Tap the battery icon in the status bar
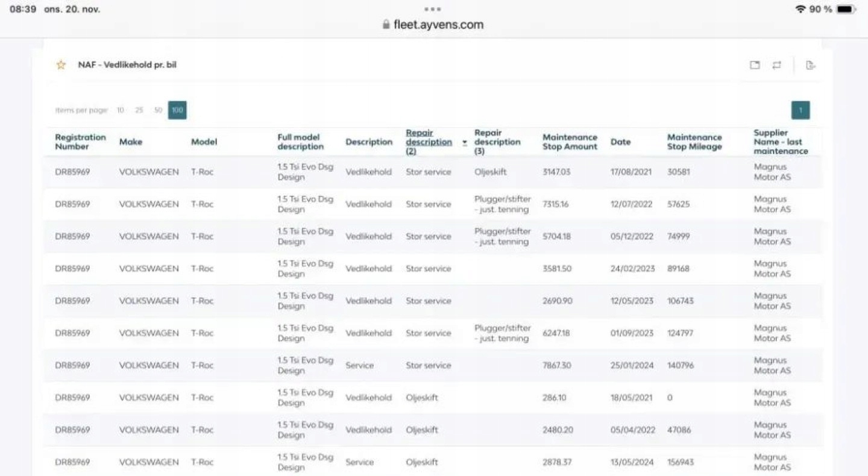Viewport: 868px width, 476px height. 846,9
